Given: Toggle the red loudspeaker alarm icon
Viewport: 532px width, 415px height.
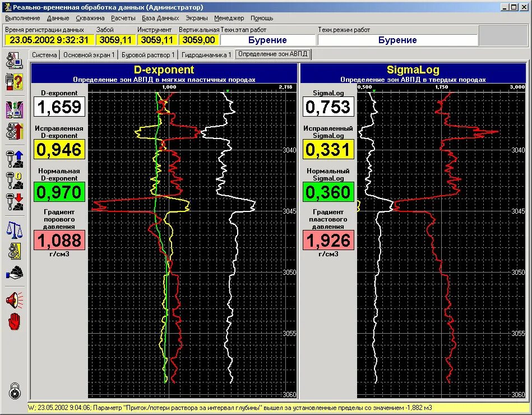Looking at the screenshot, I should [x=14, y=301].
